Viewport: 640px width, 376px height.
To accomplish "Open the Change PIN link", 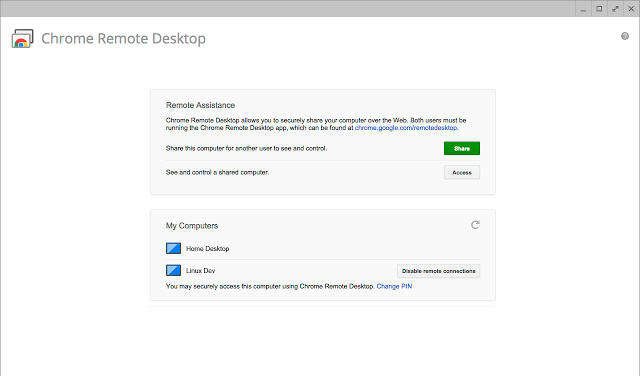I will pyautogui.click(x=394, y=286).
